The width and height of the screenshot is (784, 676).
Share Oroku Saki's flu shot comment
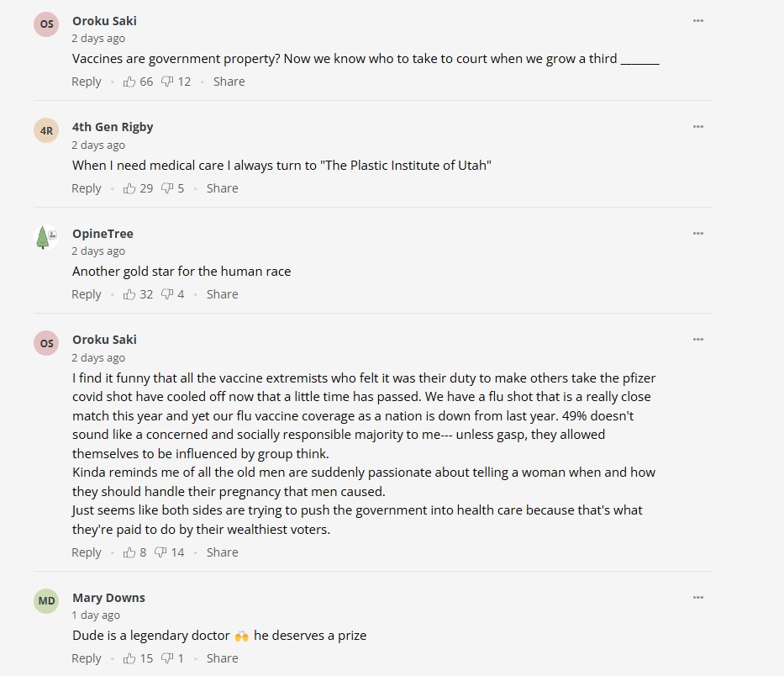(x=222, y=552)
